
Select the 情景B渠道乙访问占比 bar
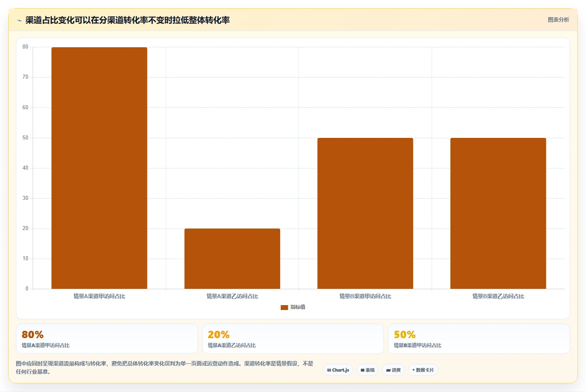498,213
